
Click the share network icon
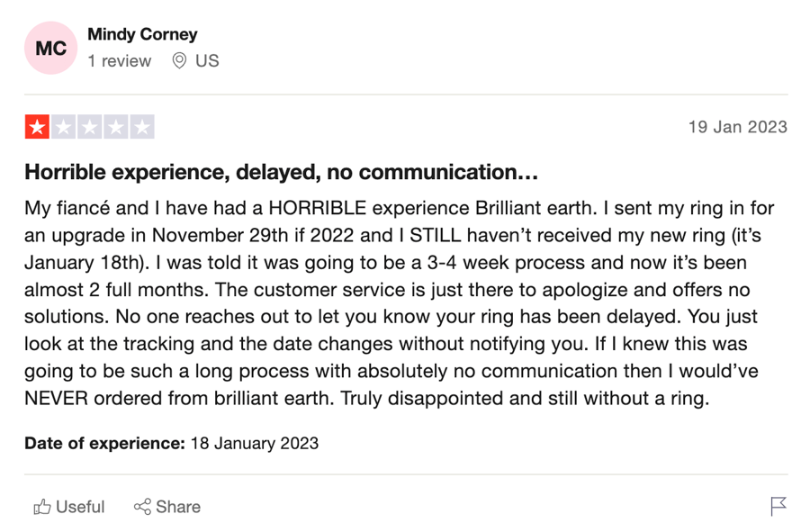142,507
